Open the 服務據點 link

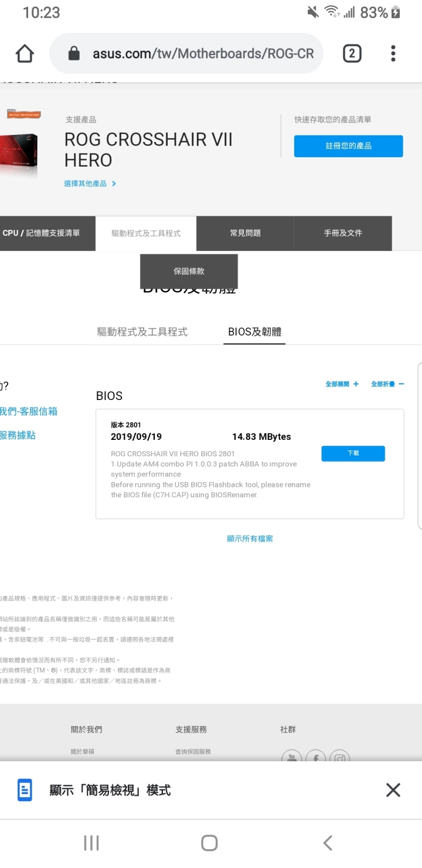[x=18, y=435]
